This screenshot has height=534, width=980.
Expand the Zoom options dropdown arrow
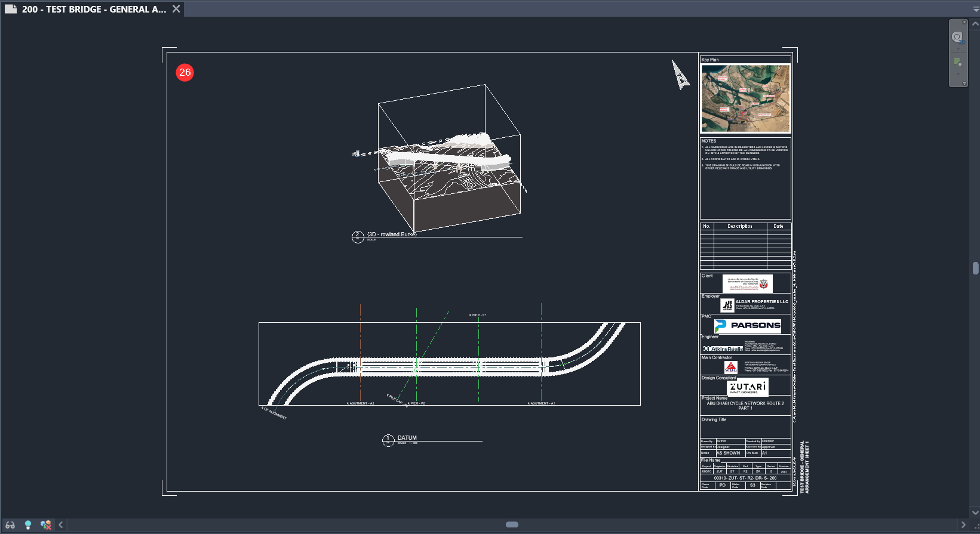959,74
